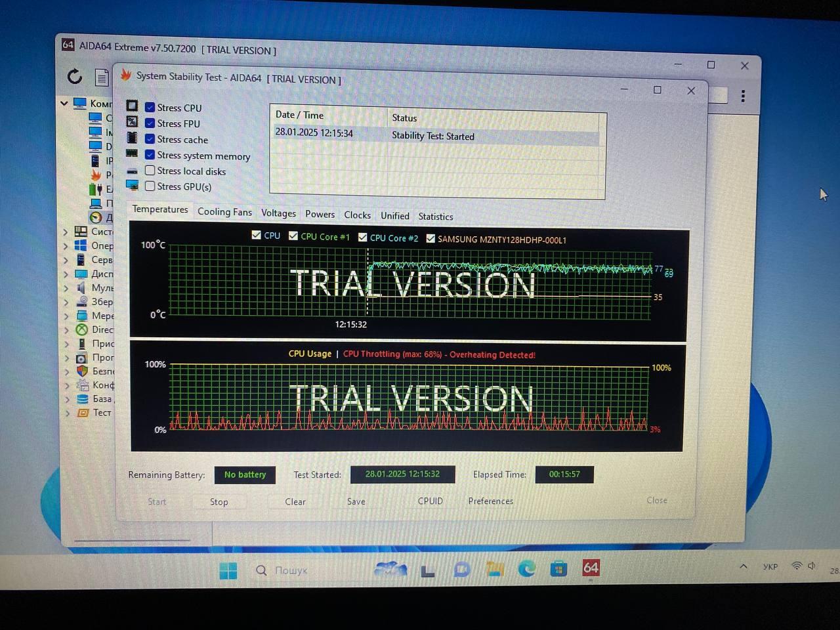
Task: Switch to the Statistics tab
Action: click(x=436, y=216)
